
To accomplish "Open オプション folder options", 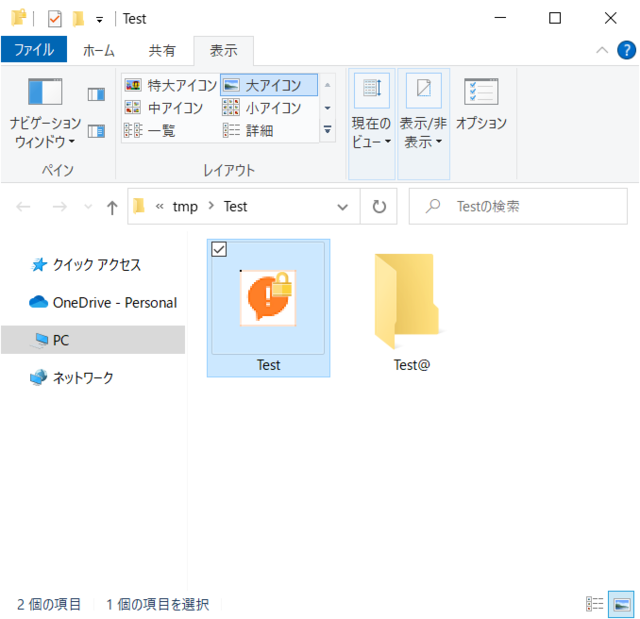I will pyautogui.click(x=481, y=104).
